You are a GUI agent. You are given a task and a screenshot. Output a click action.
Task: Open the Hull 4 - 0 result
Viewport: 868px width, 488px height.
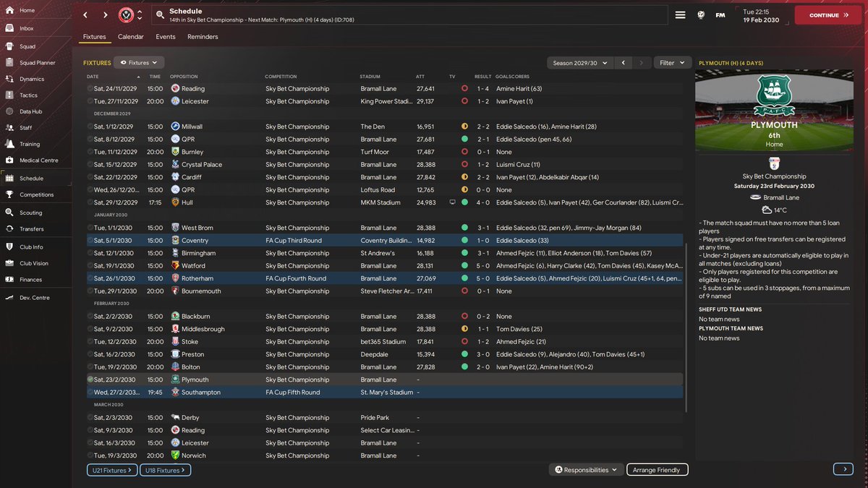coord(483,202)
